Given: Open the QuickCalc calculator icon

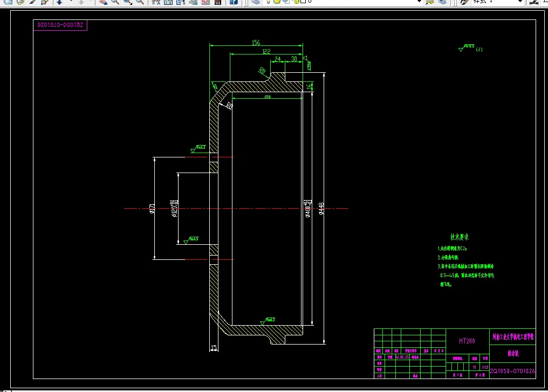Looking at the screenshot, I should [x=218, y=2].
